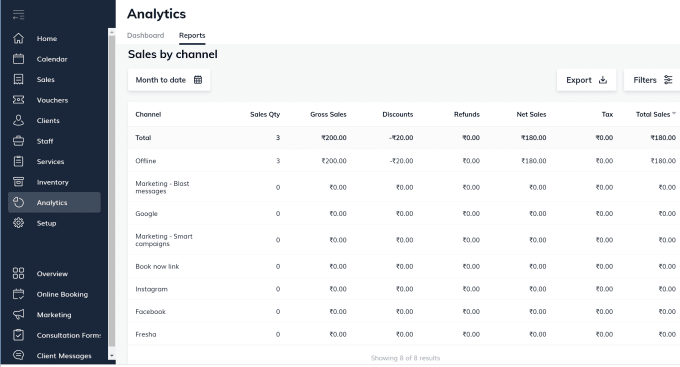Select the Staff briefcase icon
680x367 pixels.
[18, 141]
